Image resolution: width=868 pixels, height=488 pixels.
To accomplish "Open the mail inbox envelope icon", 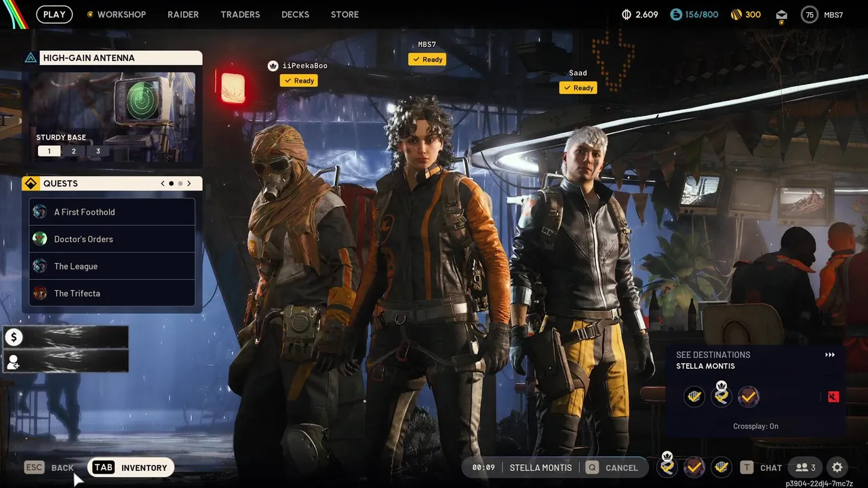I will coord(781,15).
